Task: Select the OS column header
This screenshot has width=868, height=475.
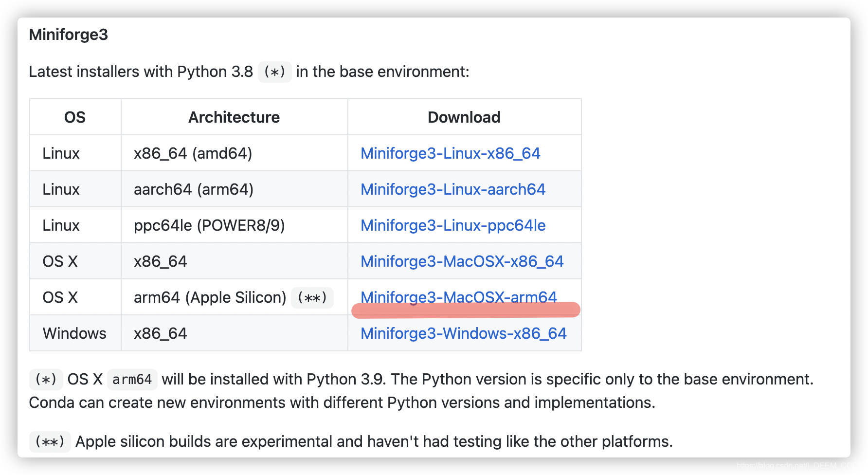Action: click(x=75, y=117)
